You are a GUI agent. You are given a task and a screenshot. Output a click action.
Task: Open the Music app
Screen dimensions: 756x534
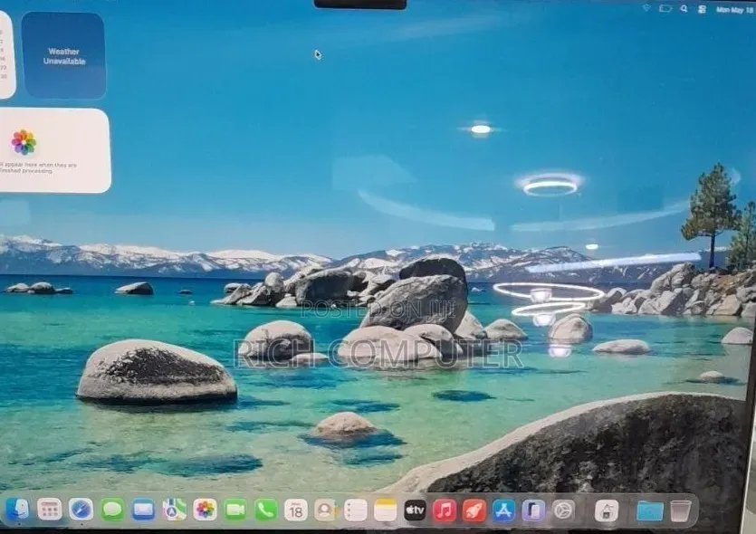(x=445, y=510)
